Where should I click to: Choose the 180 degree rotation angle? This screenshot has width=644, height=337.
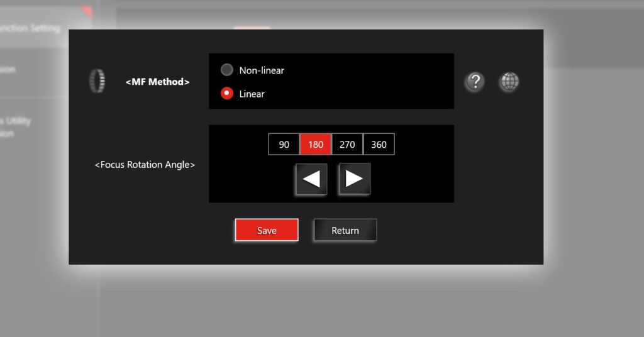(x=316, y=145)
